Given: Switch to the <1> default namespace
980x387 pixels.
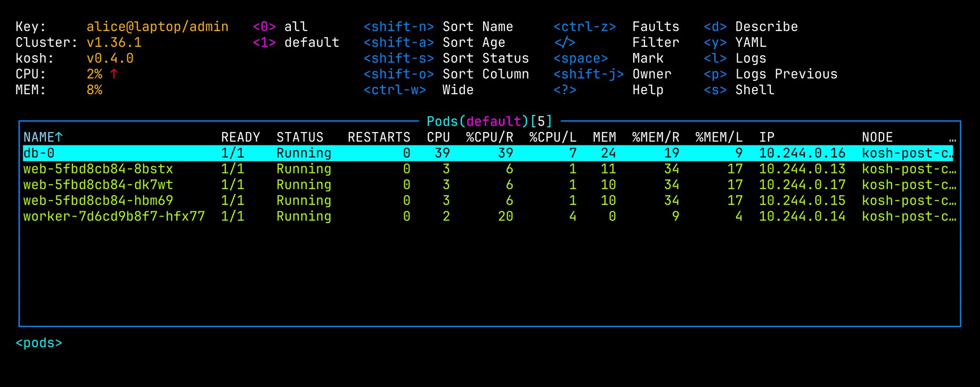Looking at the screenshot, I should (x=296, y=43).
